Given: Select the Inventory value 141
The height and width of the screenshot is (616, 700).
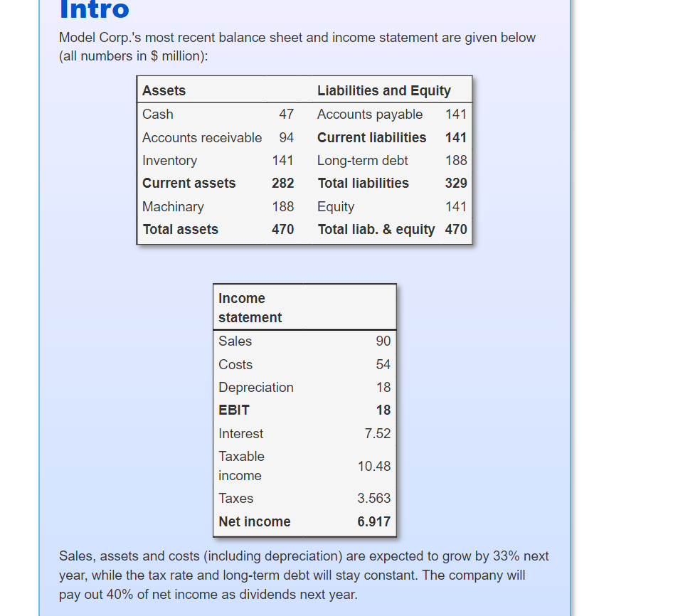Looking at the screenshot, I should pyautogui.click(x=282, y=160).
